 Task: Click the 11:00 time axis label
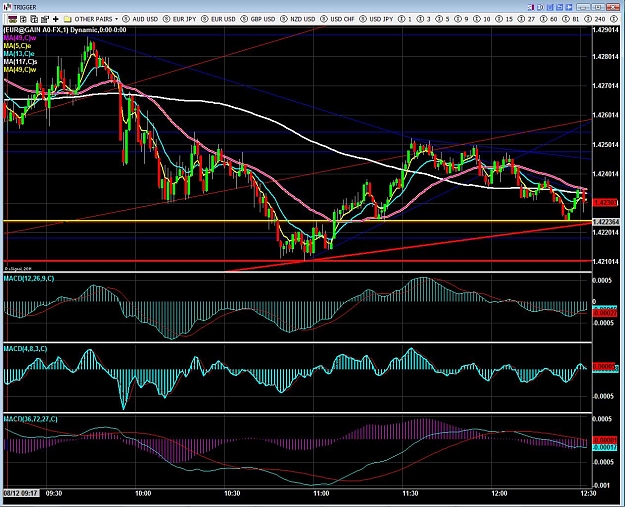coord(321,493)
